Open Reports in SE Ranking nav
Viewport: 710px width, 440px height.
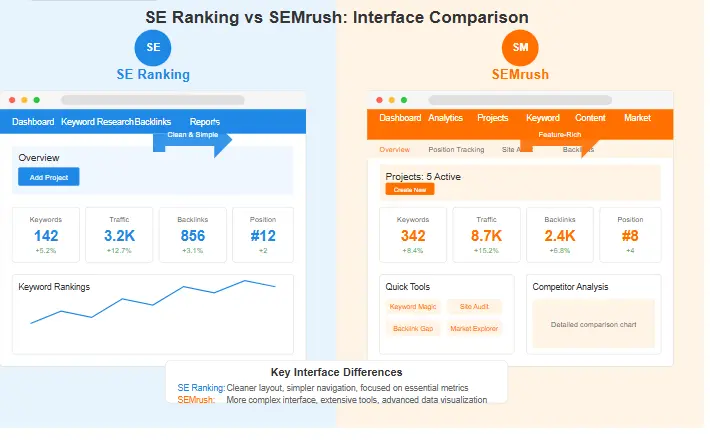[205, 122]
